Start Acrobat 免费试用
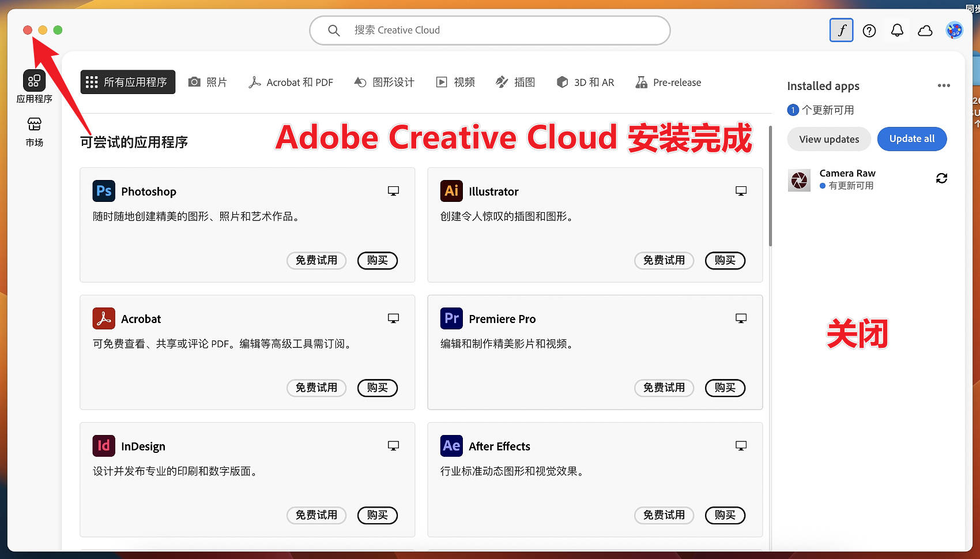 [x=316, y=388]
